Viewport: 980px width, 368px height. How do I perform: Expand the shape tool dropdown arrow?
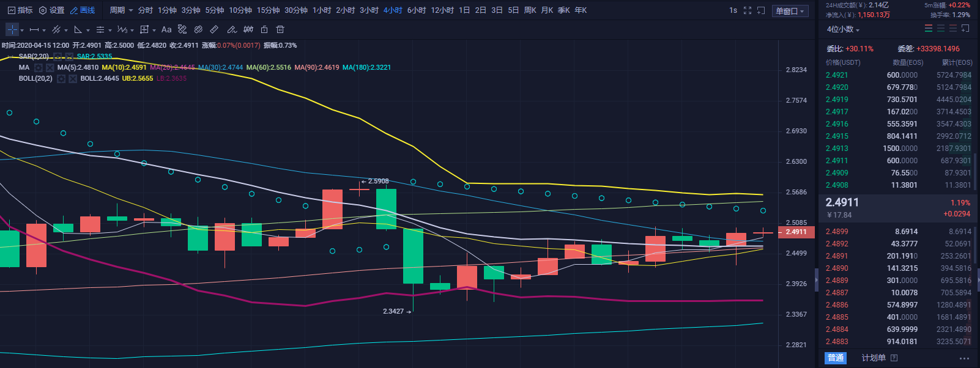point(154,30)
